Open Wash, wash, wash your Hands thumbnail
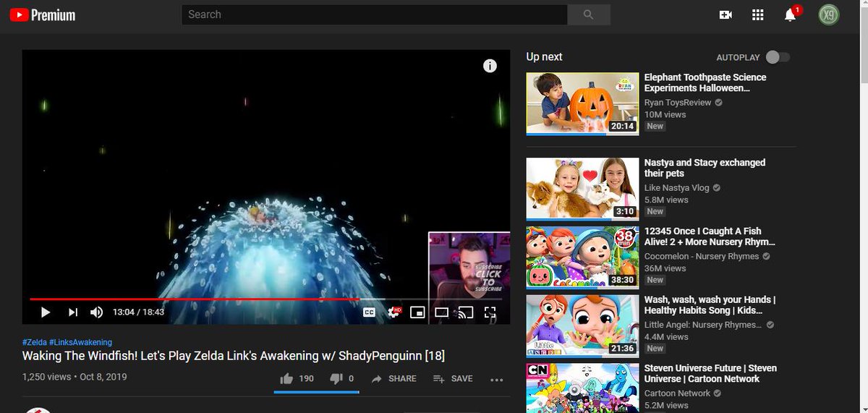This screenshot has width=868, height=413. click(582, 325)
